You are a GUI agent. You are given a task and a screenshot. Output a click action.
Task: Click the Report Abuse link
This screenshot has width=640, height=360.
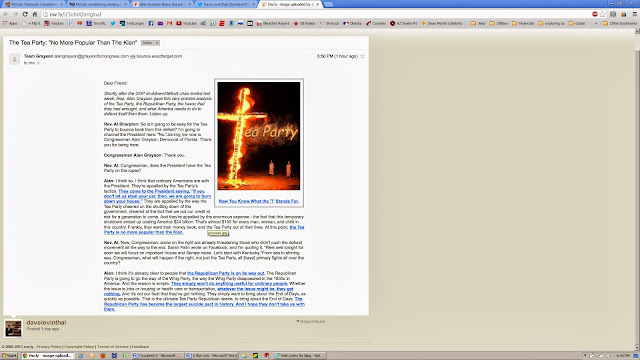click(x=311, y=322)
